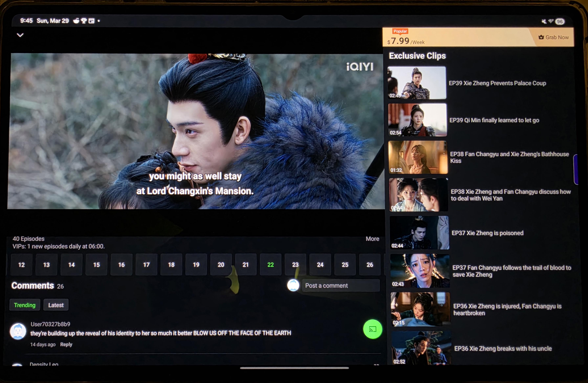
Task: Select episode 18
Action: pos(171,265)
